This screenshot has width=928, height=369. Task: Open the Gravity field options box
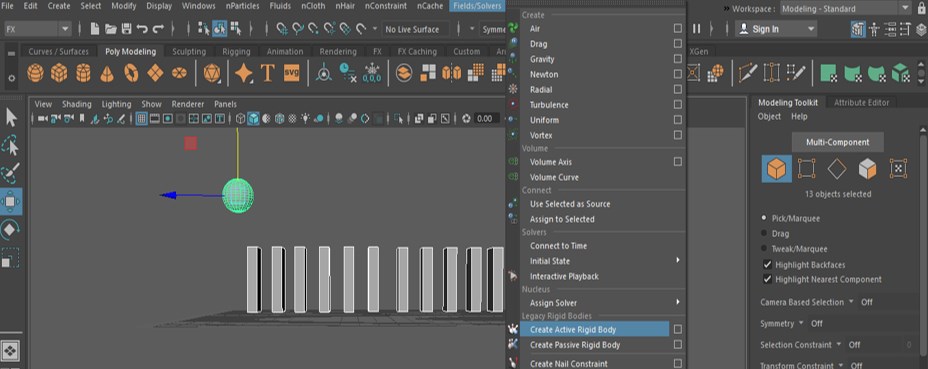click(x=678, y=59)
